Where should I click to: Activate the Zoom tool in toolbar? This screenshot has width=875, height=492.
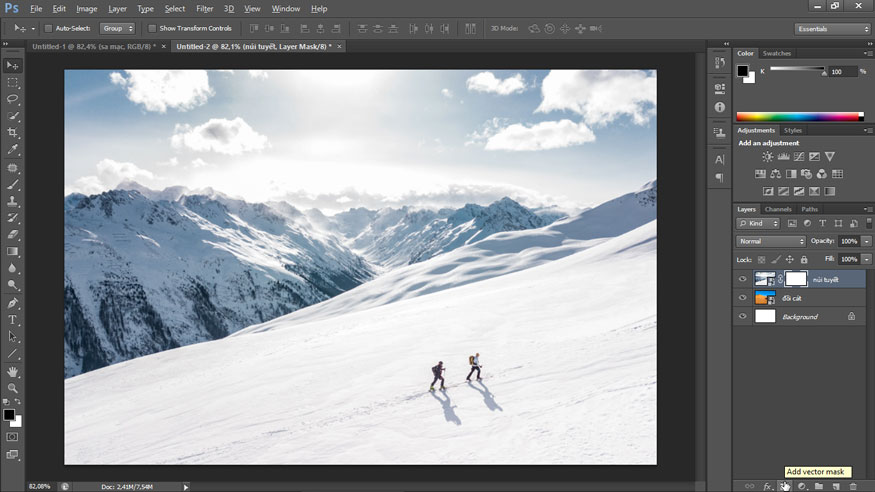point(13,388)
